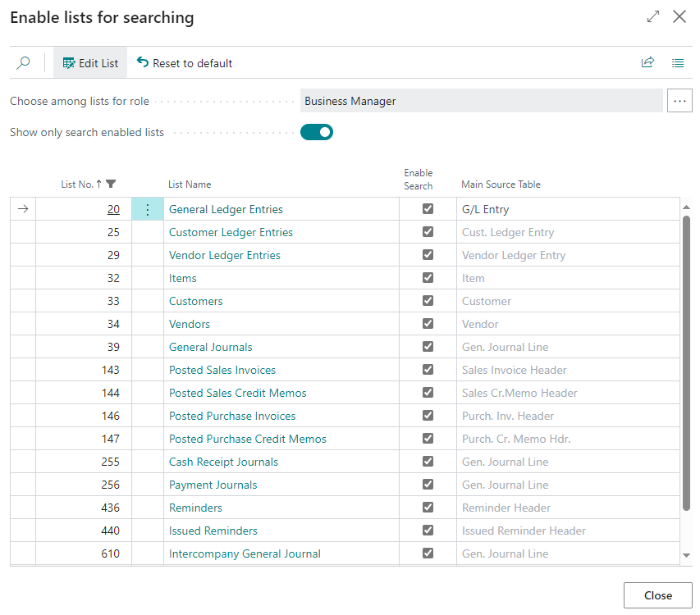Expand the page to full screen with diagonal arrow
This screenshot has width=700, height=615.
(x=652, y=16)
